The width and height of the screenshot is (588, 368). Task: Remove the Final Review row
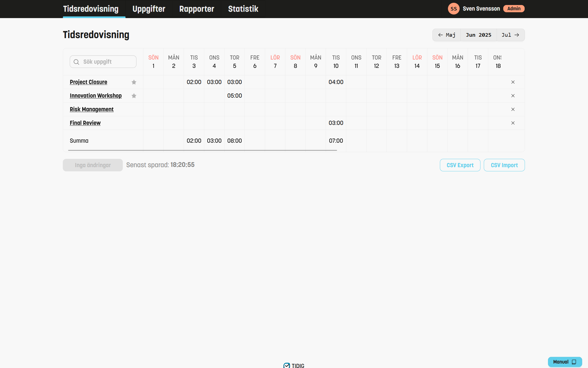513,123
